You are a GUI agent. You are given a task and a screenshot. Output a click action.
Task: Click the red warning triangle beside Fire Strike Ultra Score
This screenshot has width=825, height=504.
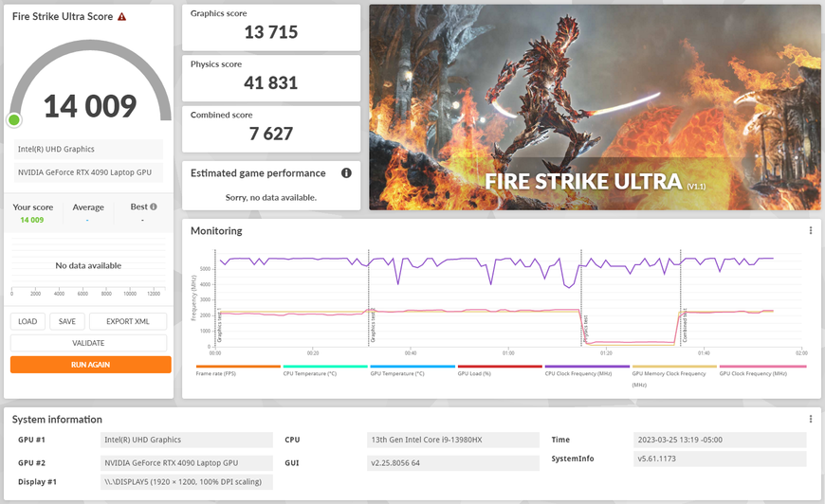click(121, 17)
